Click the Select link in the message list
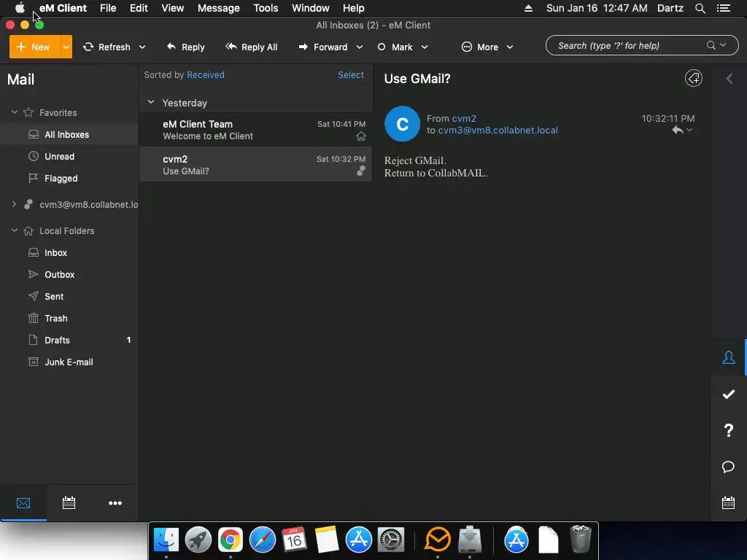This screenshot has height=560, width=747. 351,75
